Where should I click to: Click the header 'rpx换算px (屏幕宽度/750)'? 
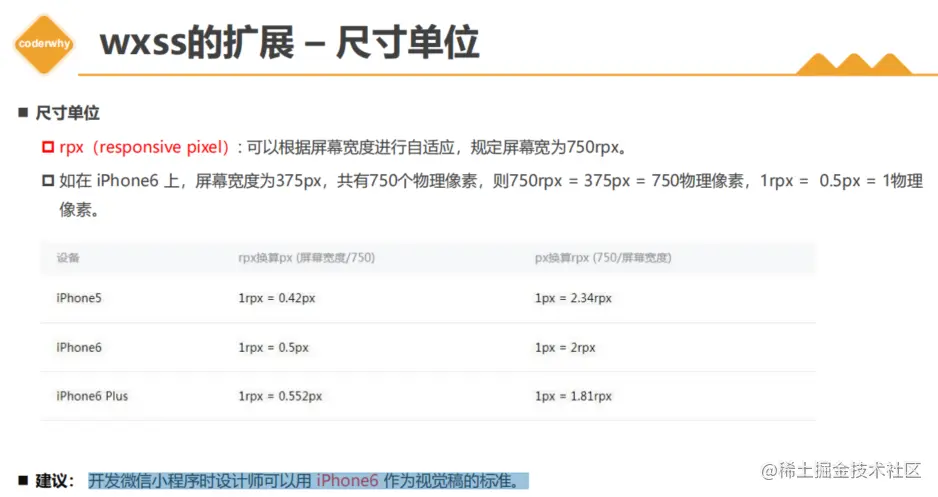(x=306, y=258)
